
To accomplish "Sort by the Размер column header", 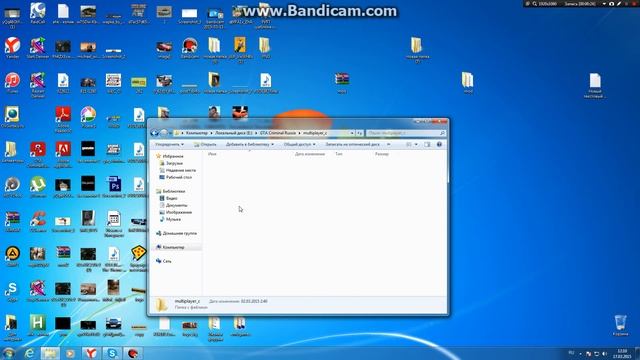I will [382, 154].
